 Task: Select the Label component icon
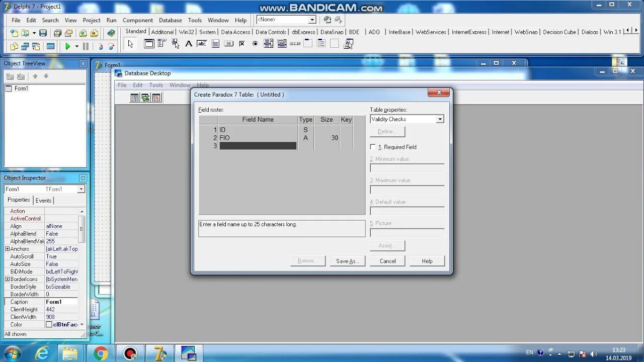tap(189, 44)
